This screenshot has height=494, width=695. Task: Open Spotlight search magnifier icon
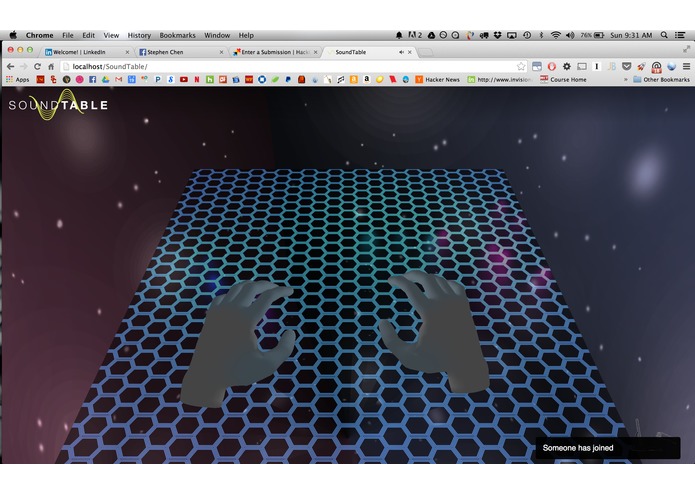point(664,35)
